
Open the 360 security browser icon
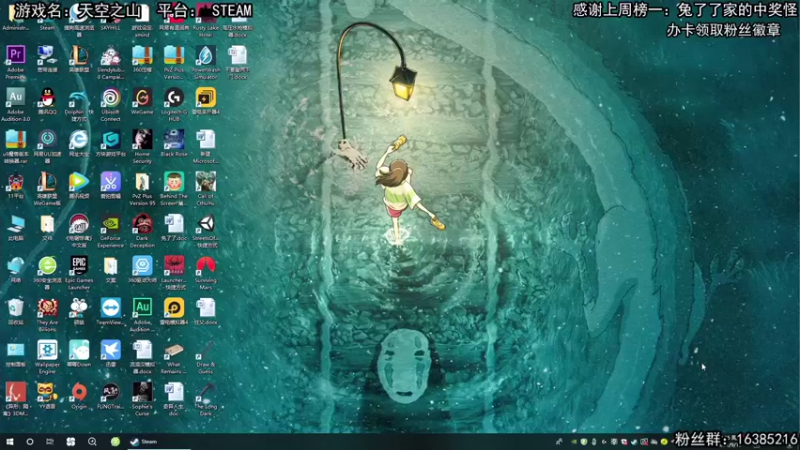(x=47, y=266)
